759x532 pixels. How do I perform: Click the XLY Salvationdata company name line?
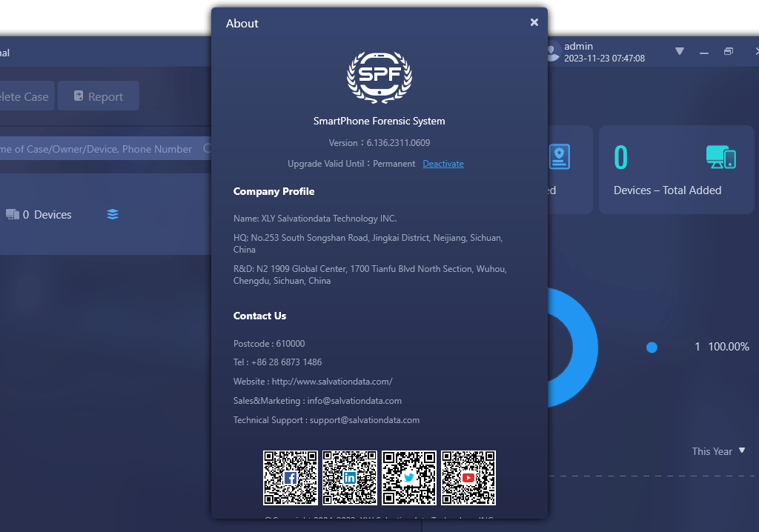click(314, 219)
